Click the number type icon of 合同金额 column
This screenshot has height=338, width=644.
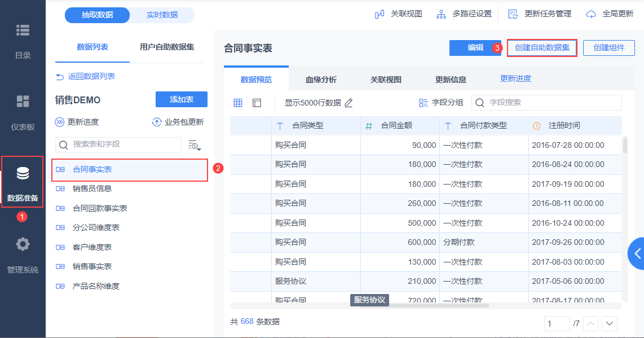pyautogui.click(x=369, y=126)
